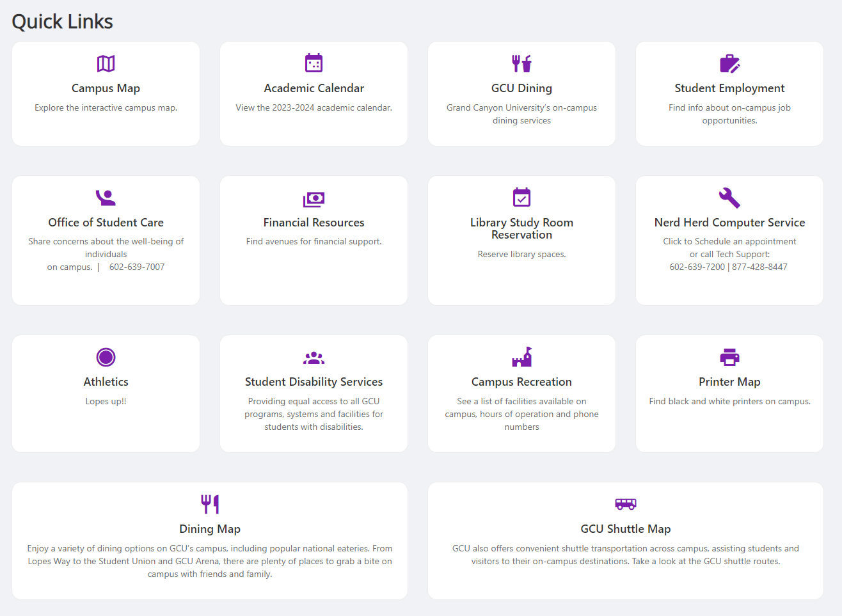Open the Campus Recreation title link
This screenshot has width=842, height=616.
[x=521, y=382]
